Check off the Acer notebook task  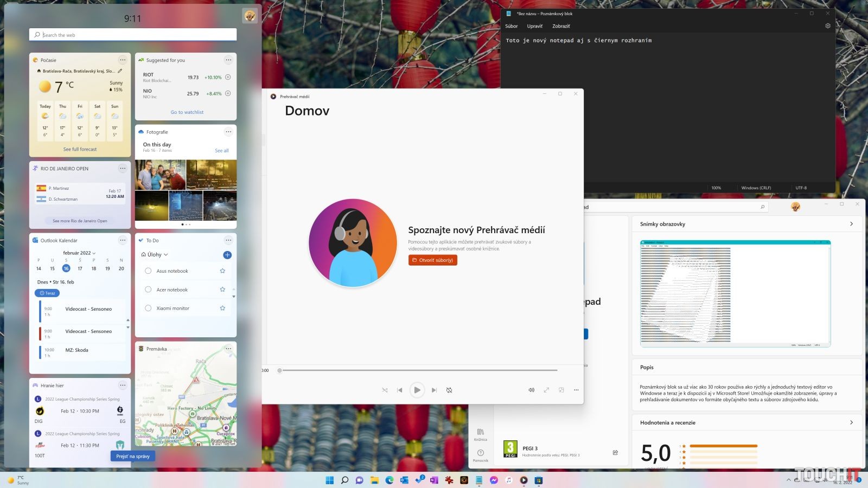[x=148, y=290]
